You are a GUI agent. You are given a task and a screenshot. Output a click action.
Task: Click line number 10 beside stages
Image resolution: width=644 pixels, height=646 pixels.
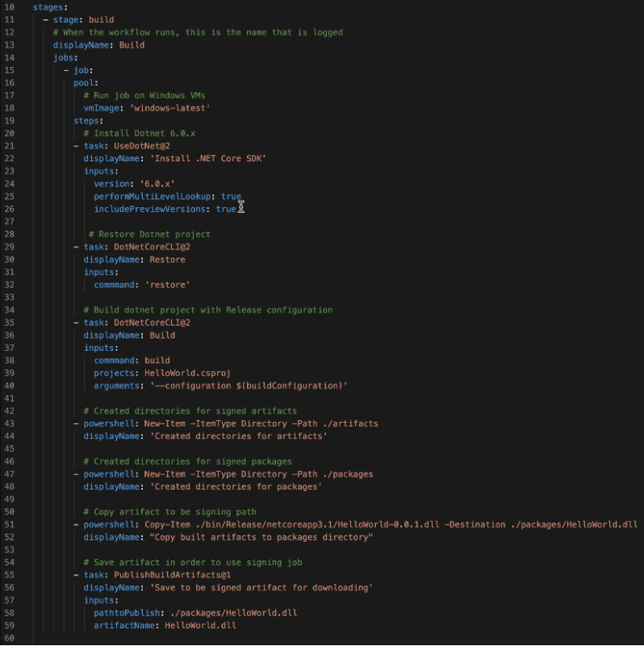(10, 7)
